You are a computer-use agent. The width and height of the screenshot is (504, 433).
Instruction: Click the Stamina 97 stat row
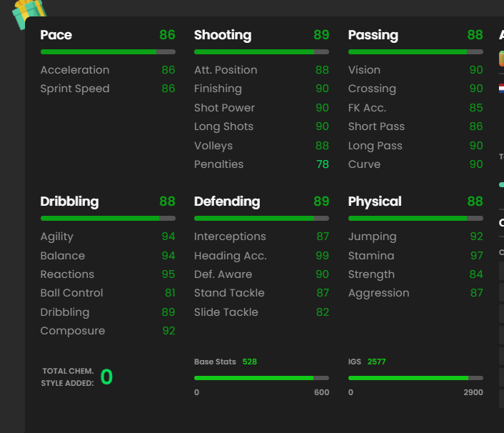pos(415,256)
